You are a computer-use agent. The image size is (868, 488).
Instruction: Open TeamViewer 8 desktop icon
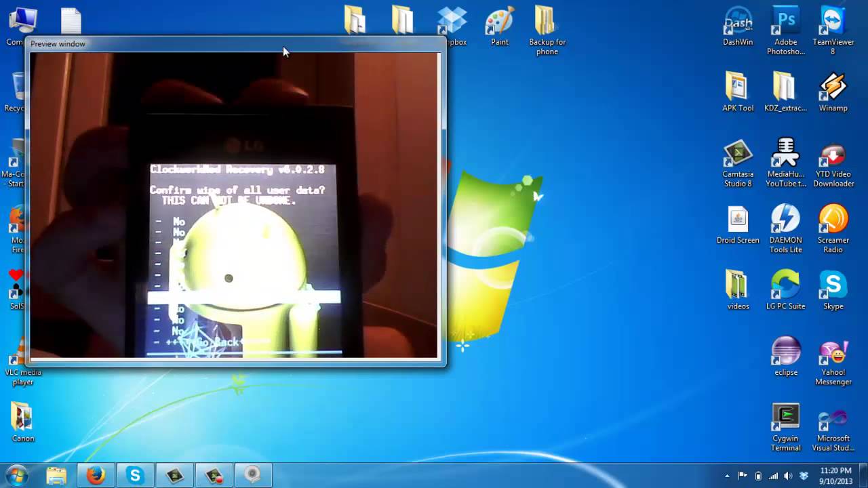pyautogui.click(x=833, y=31)
